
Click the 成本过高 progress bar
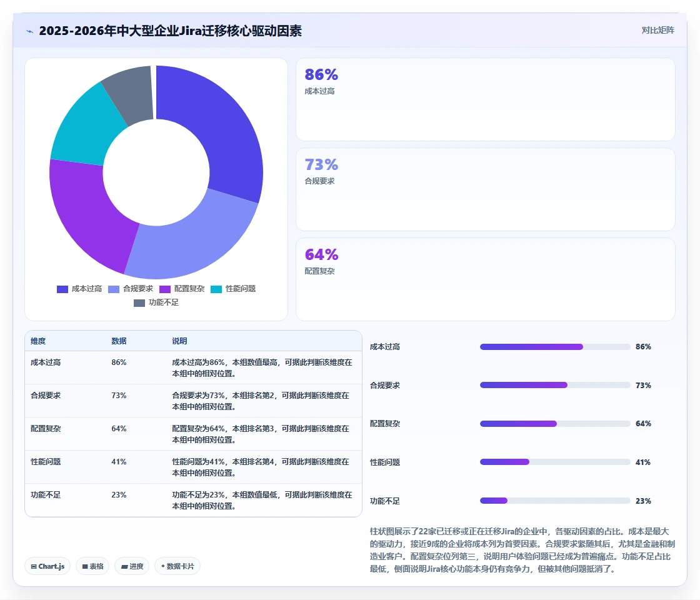tap(555, 347)
